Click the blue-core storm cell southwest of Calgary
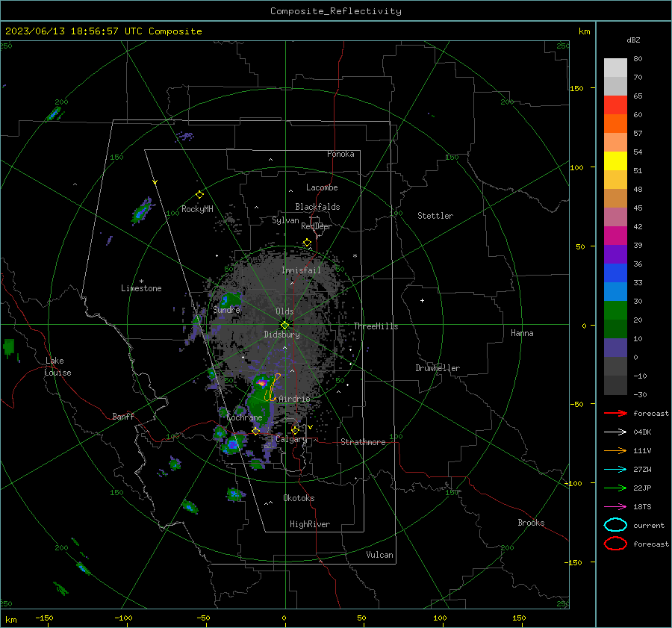 pyautogui.click(x=233, y=444)
